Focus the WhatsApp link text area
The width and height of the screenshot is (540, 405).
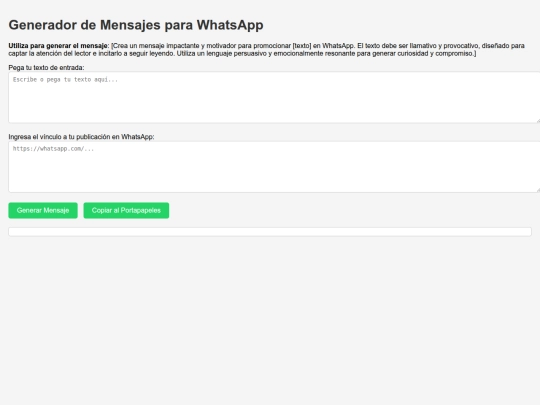click(274, 167)
